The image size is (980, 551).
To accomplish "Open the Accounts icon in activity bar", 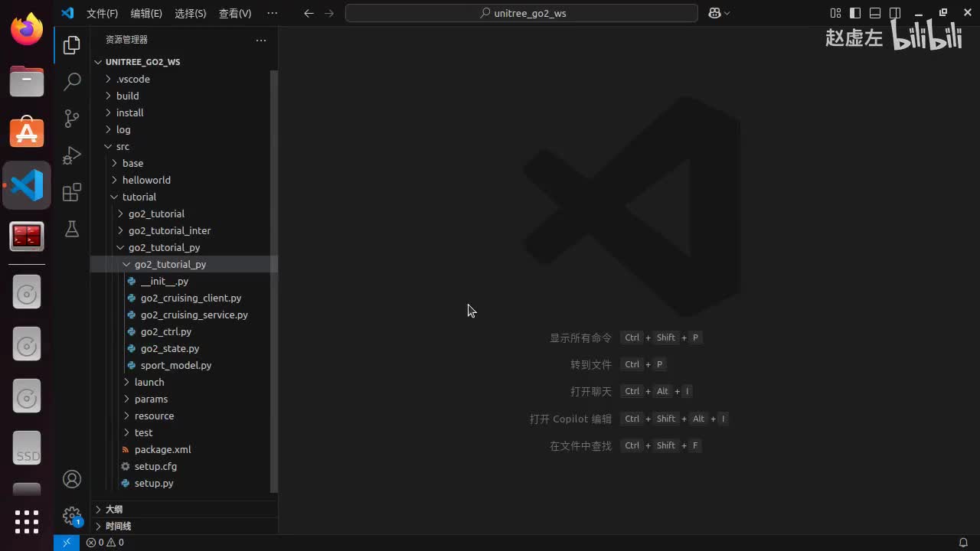I will 72,479.
